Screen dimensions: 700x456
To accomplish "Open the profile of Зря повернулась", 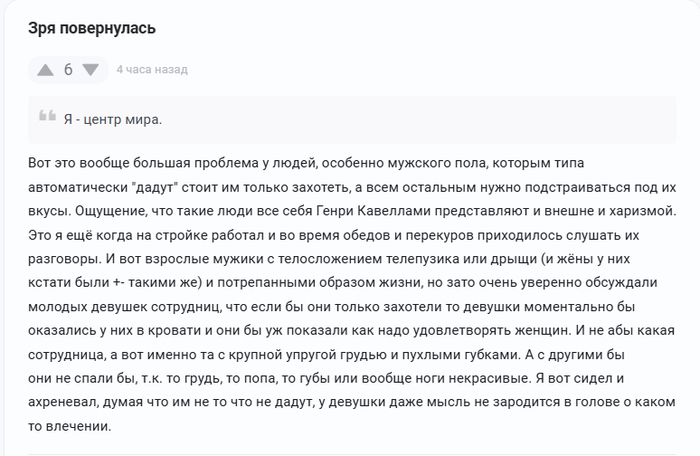I will (x=92, y=28).
